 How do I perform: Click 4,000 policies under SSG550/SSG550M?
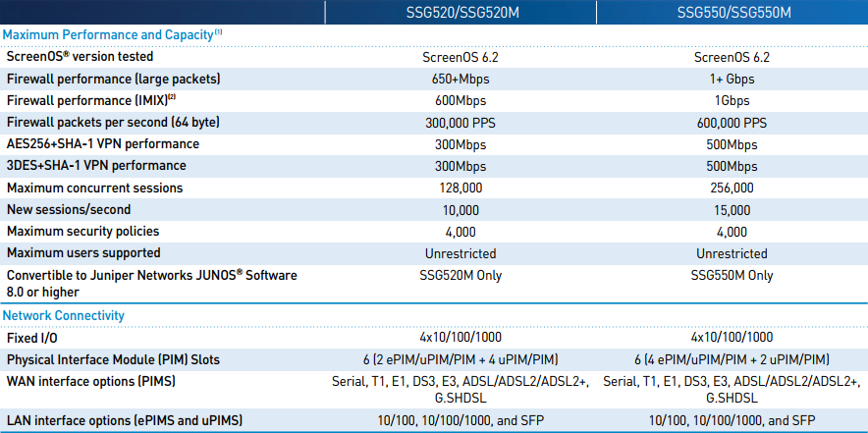pos(732,232)
